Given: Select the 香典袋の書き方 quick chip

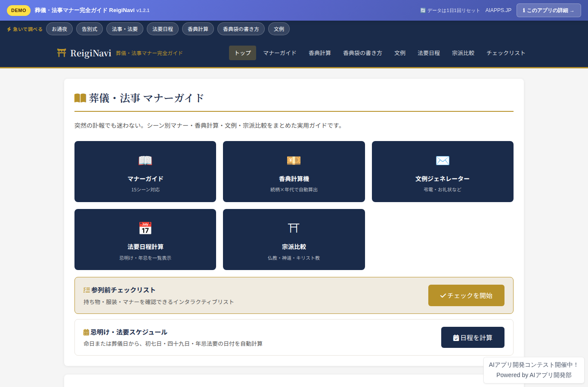Looking at the screenshot, I should point(241,29).
